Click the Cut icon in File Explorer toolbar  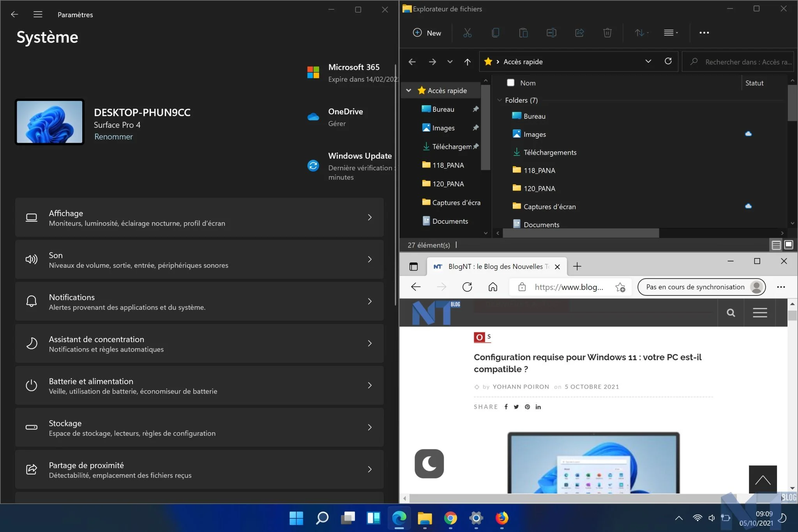(467, 33)
